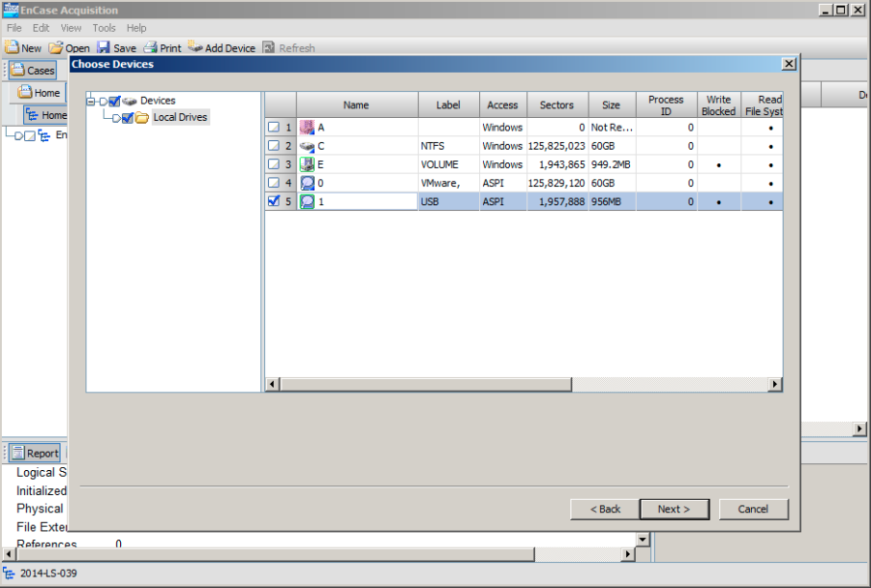Switch to the Report tab
Viewport: 871px width, 588px height.
coord(35,452)
